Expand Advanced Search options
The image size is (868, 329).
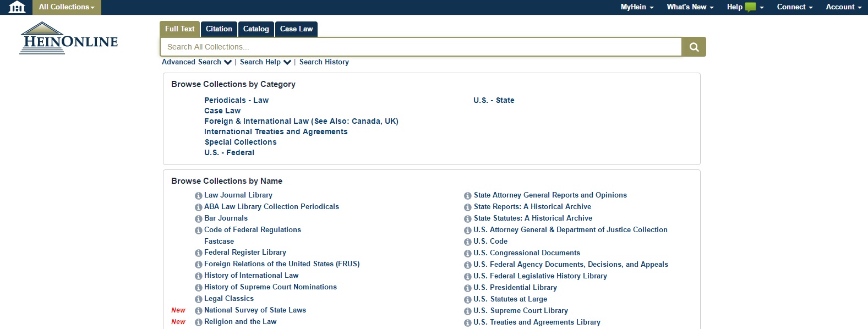[x=196, y=62]
